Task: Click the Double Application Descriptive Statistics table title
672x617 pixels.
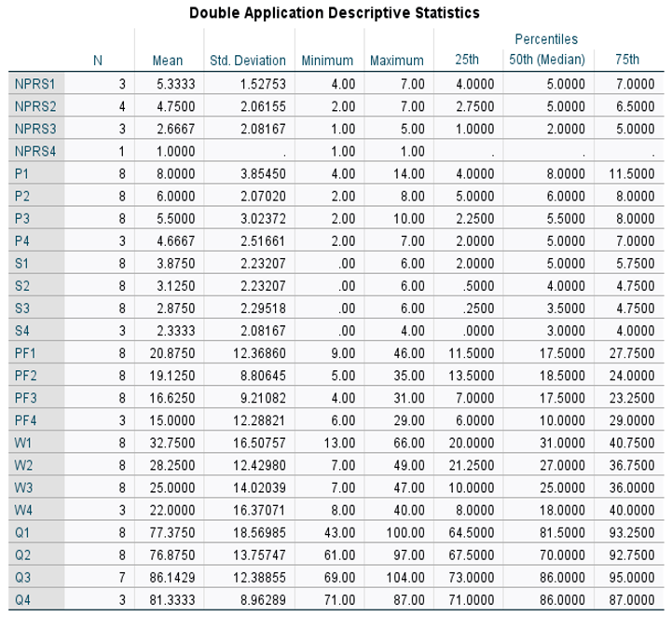Action: pyautogui.click(x=335, y=13)
